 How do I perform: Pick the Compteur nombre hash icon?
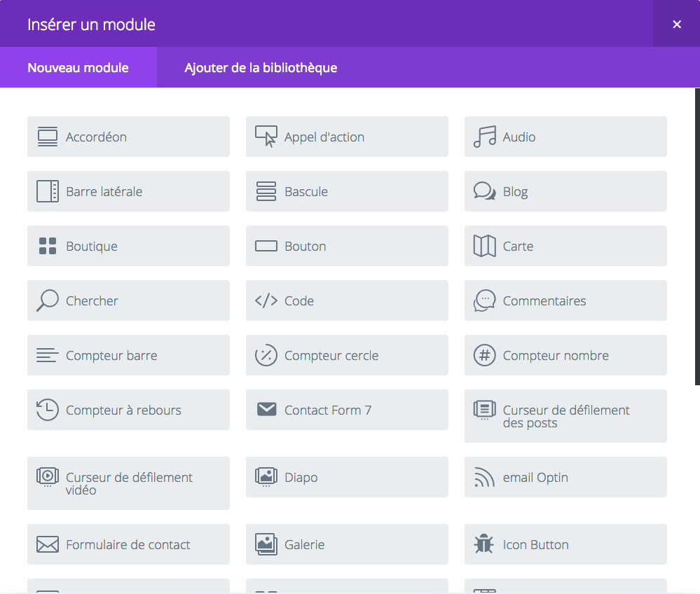tap(485, 355)
